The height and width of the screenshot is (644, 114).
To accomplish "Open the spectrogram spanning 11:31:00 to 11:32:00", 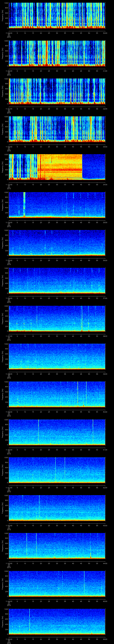I will click(57, 91).
